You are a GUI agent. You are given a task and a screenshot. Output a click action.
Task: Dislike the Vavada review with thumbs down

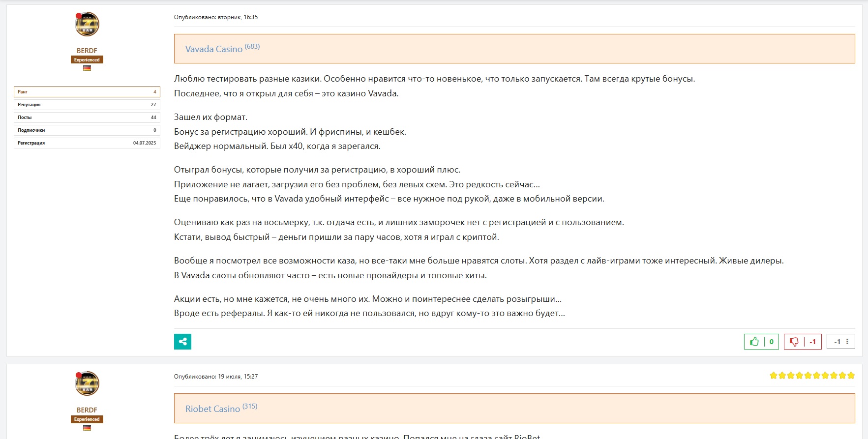pyautogui.click(x=794, y=342)
